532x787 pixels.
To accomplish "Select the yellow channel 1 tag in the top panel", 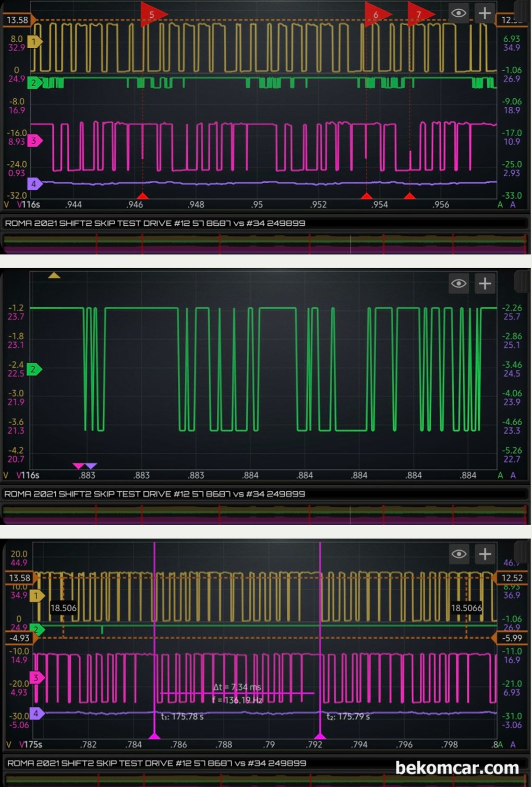I will pyautogui.click(x=34, y=42).
